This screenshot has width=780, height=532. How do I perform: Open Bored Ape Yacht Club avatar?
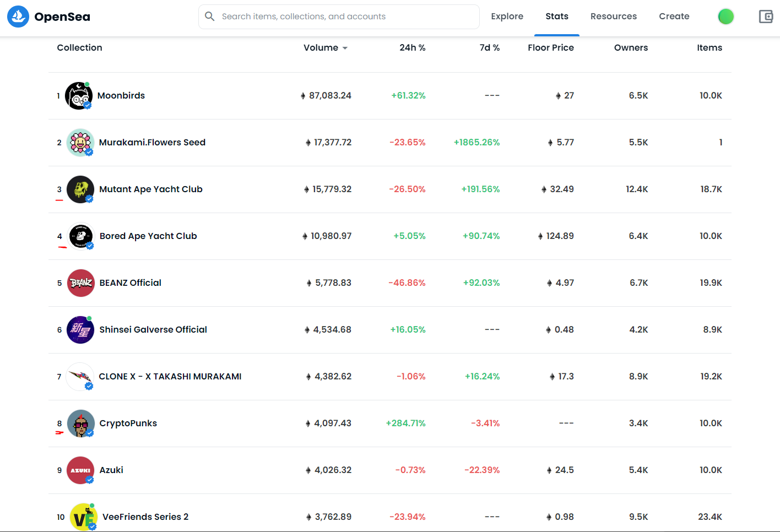pyautogui.click(x=81, y=236)
